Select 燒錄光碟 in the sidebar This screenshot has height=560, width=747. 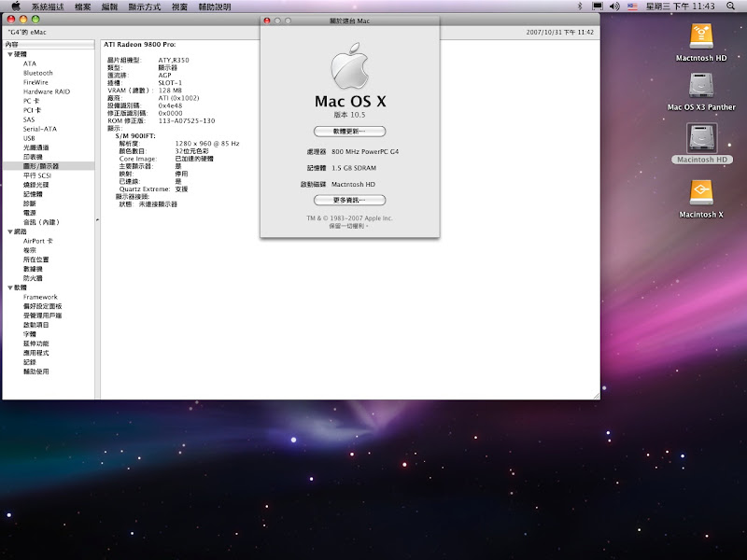pos(36,185)
